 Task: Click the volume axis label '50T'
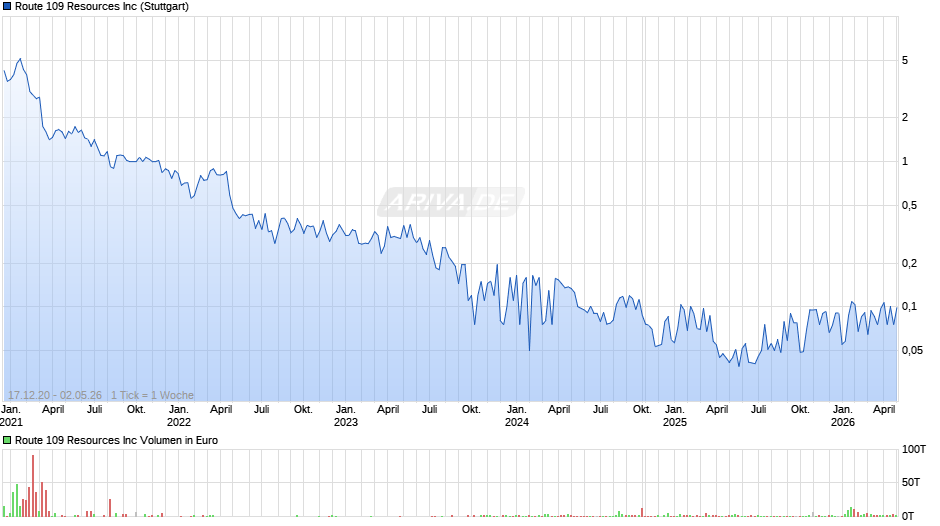pos(911,482)
